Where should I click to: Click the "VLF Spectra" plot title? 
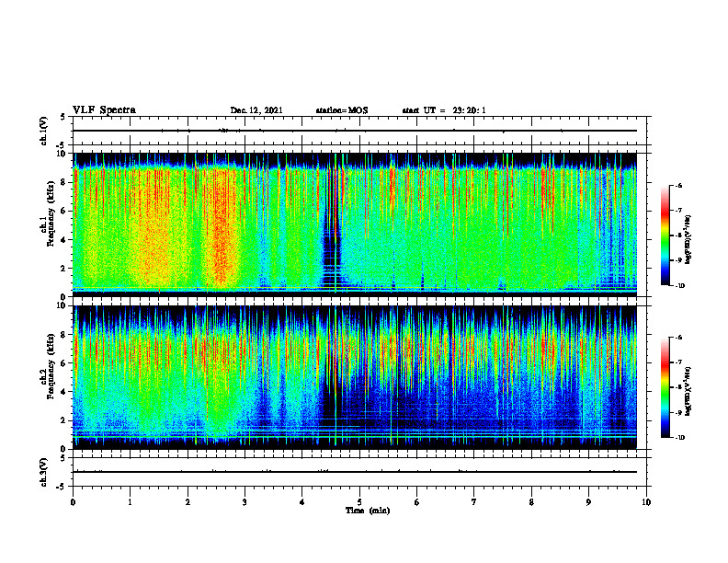point(104,110)
